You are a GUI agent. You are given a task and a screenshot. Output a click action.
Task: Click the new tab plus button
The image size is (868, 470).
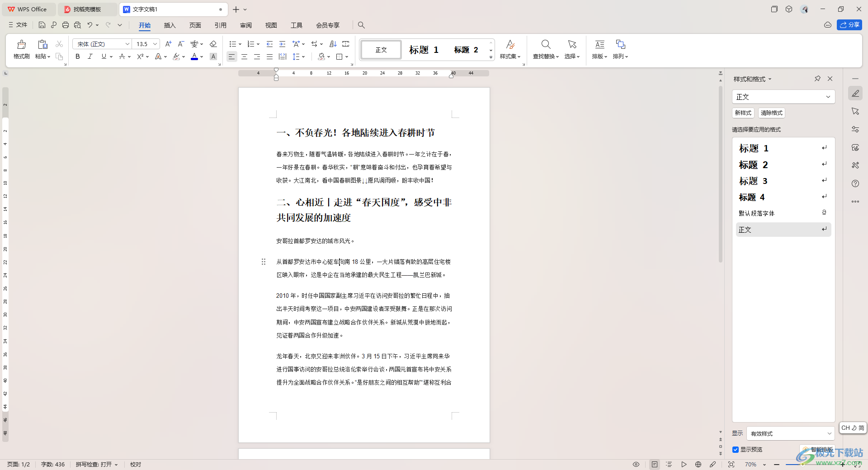[x=236, y=9]
